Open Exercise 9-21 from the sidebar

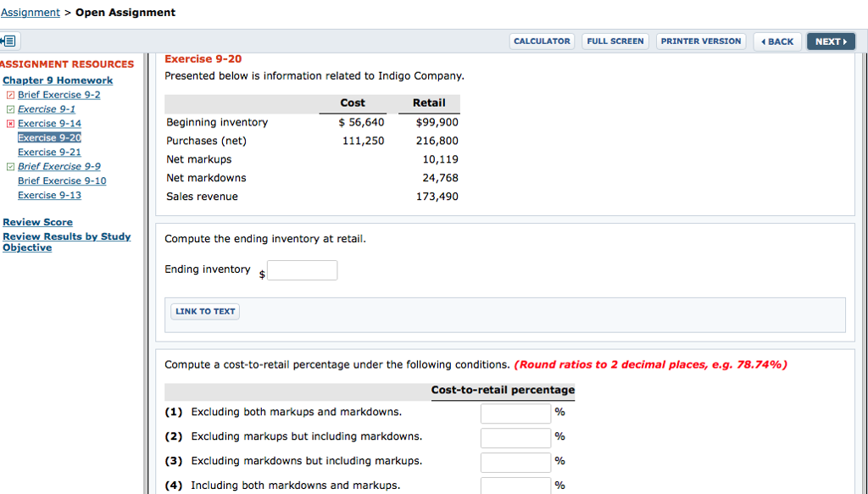[49, 152]
